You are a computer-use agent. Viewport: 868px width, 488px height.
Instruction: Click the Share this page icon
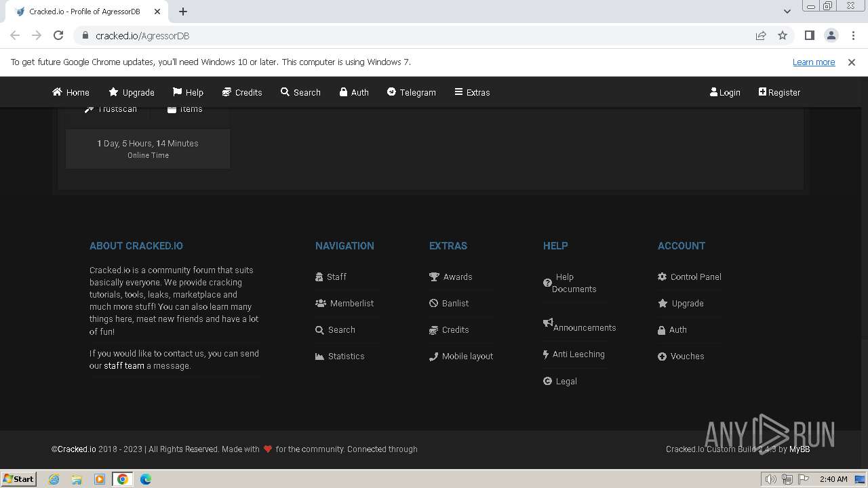[761, 35]
